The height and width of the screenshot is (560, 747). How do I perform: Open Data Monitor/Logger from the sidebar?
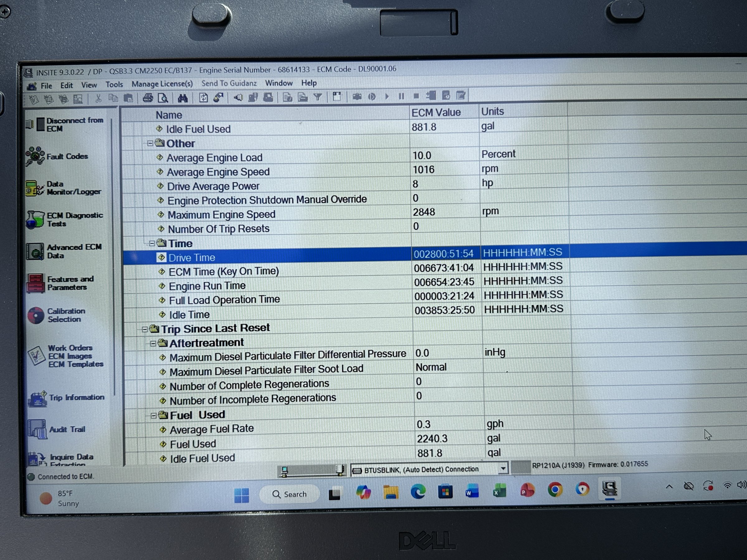(x=63, y=188)
